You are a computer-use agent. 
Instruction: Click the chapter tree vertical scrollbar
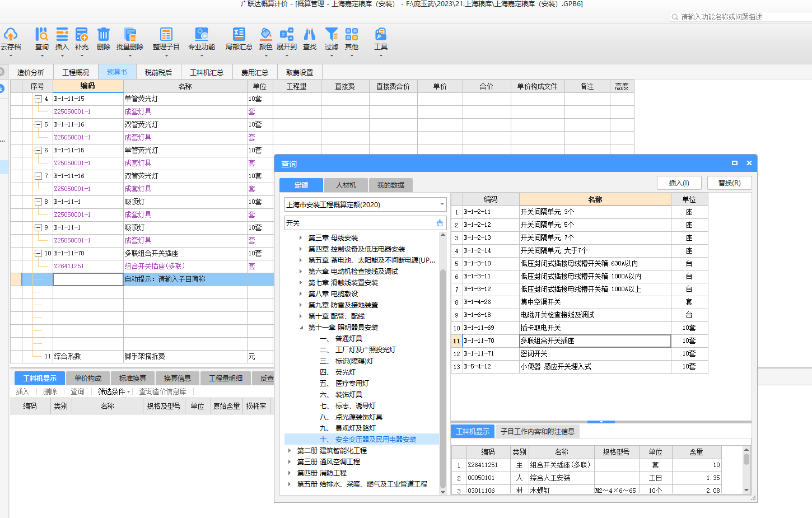(x=443, y=378)
